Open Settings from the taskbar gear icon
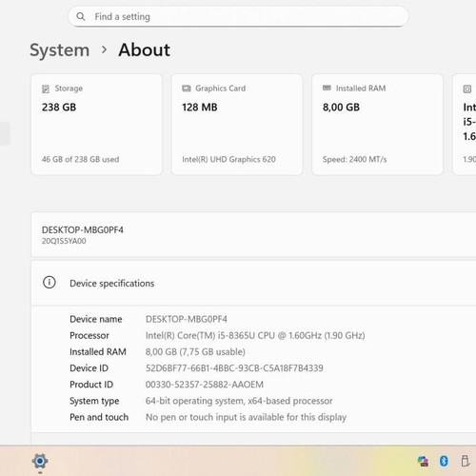476x476 pixels. 40,461
